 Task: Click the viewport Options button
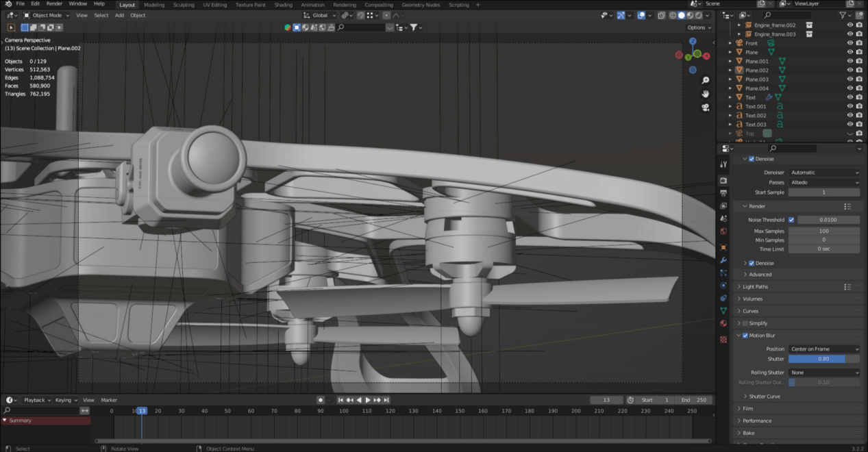698,27
